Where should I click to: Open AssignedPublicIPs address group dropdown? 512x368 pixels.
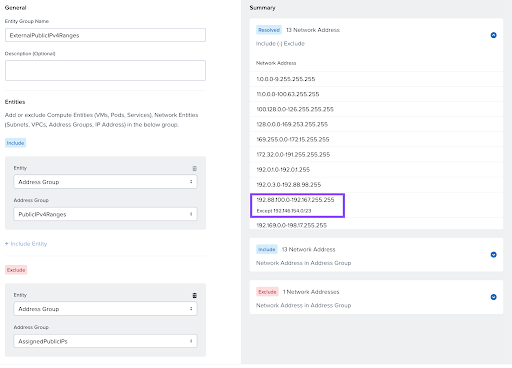(105, 341)
